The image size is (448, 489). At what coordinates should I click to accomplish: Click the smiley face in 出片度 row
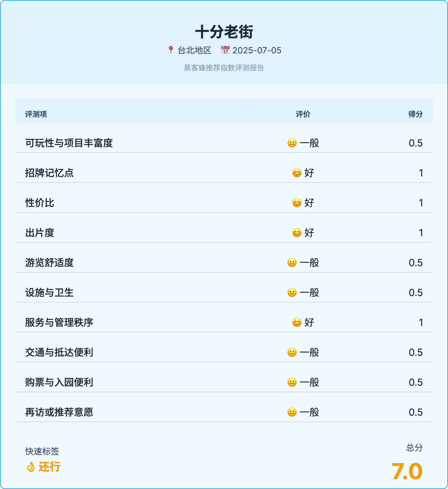tap(297, 233)
